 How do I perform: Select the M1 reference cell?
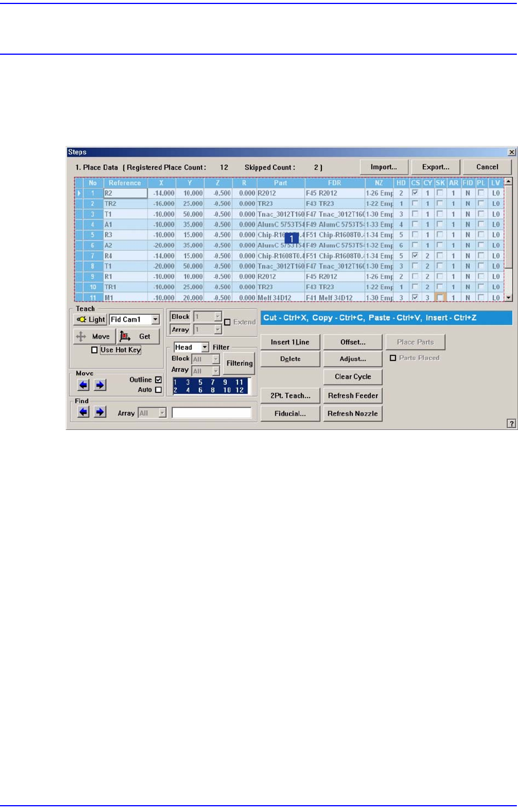(125, 298)
